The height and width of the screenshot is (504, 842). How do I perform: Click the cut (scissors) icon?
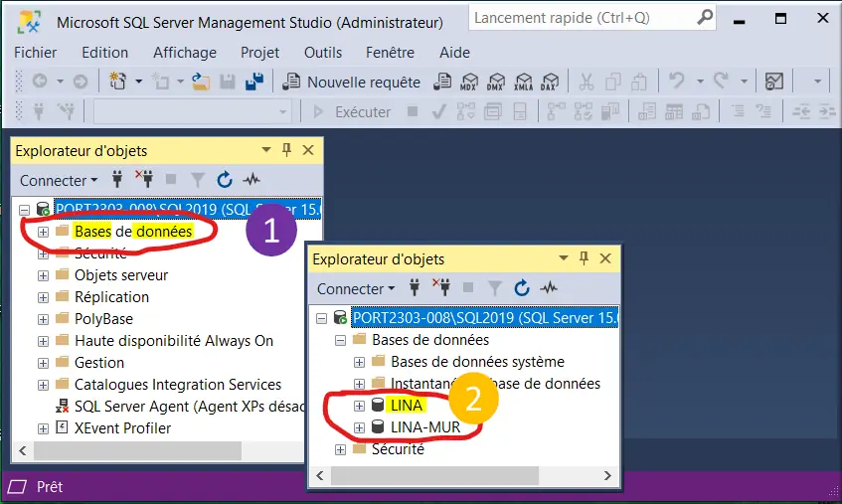(586, 82)
